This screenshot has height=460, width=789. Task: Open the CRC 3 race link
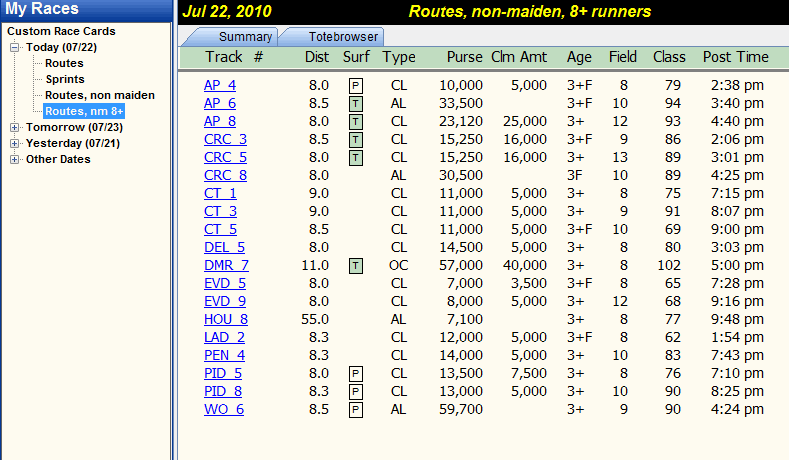[225, 139]
